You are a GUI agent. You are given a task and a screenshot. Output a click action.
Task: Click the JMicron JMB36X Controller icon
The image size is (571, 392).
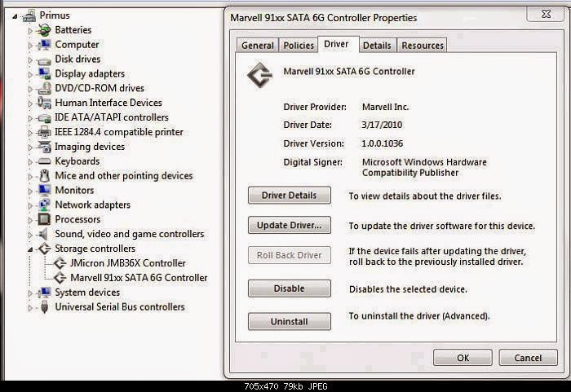tap(60, 263)
